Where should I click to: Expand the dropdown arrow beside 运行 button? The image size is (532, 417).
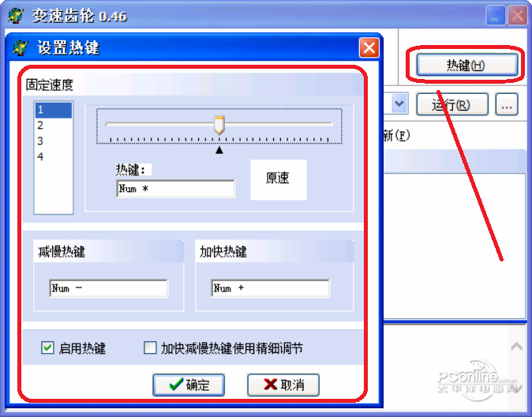pyautogui.click(x=399, y=103)
